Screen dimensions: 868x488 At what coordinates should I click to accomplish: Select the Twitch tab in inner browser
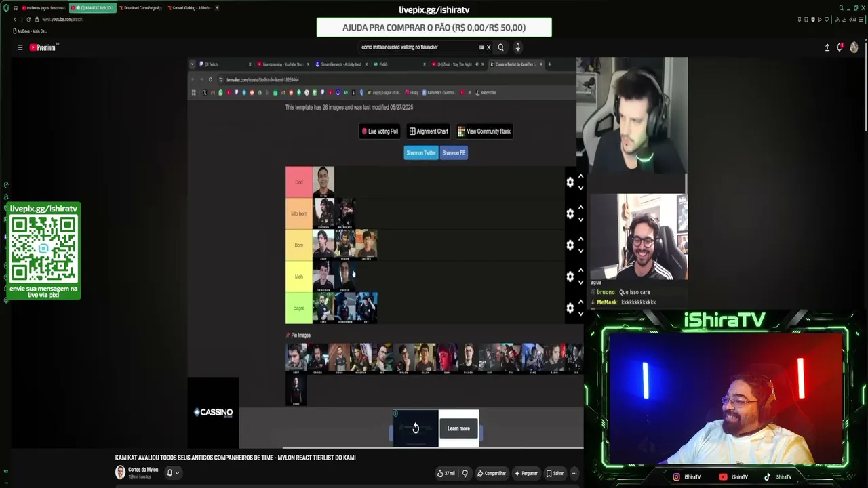pyautogui.click(x=226, y=64)
